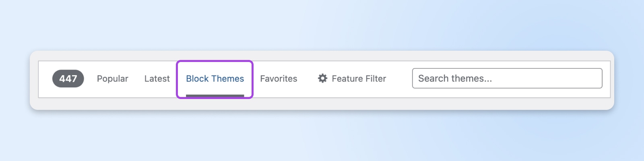The height and width of the screenshot is (161, 644).
Task: Go to Favorites themes
Action: [x=279, y=78]
